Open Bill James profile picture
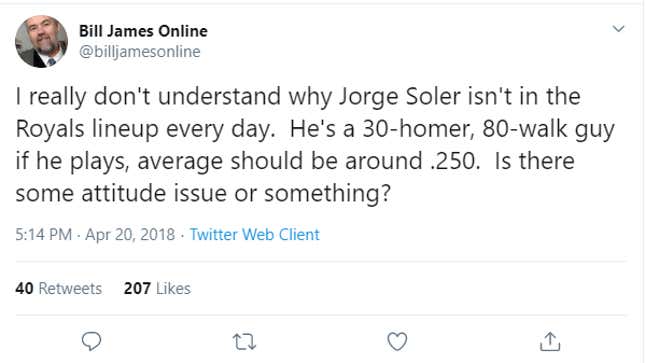The height and width of the screenshot is (363, 645). tap(41, 41)
